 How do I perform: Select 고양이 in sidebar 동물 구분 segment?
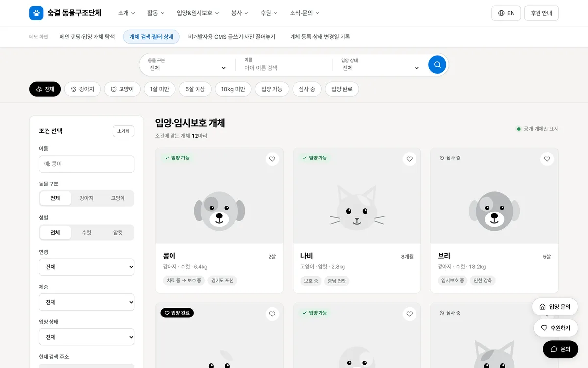[x=118, y=198]
